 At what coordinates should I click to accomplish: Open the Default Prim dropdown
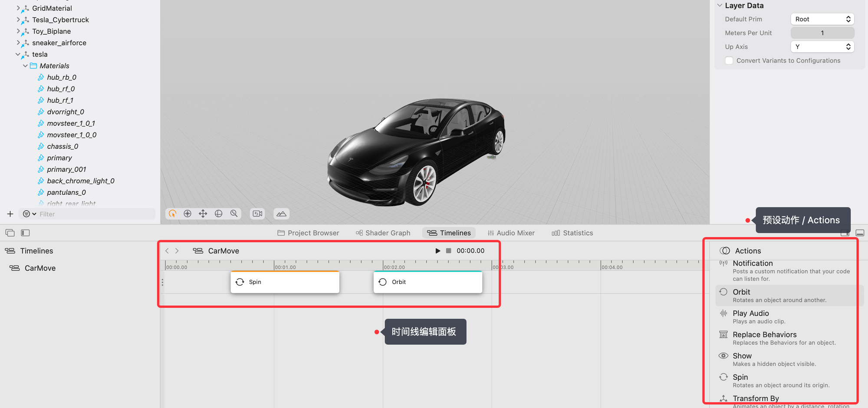[x=822, y=19]
